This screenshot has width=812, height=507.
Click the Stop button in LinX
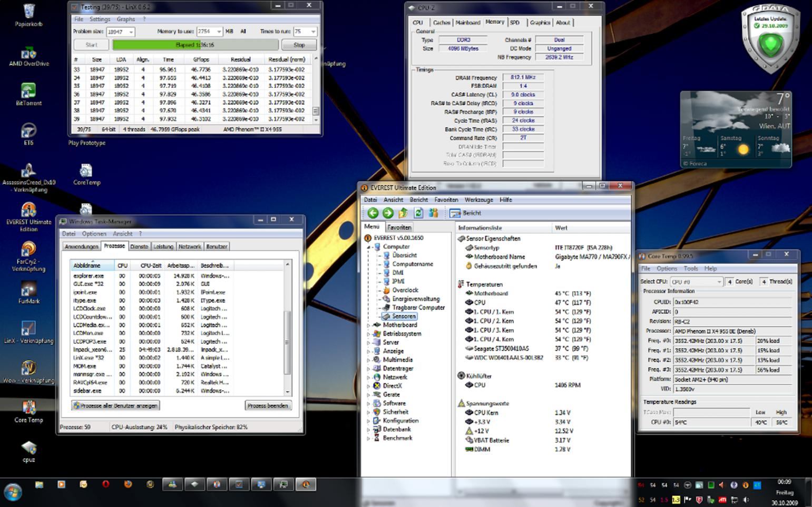coord(299,45)
